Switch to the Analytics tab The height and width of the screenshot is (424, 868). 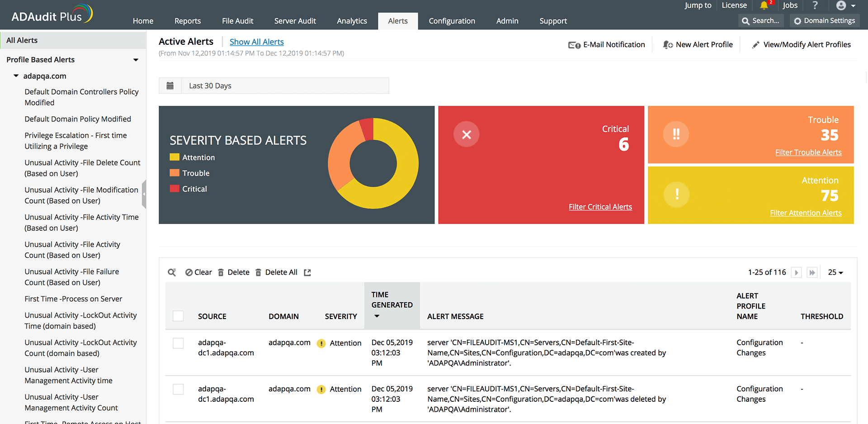[352, 21]
